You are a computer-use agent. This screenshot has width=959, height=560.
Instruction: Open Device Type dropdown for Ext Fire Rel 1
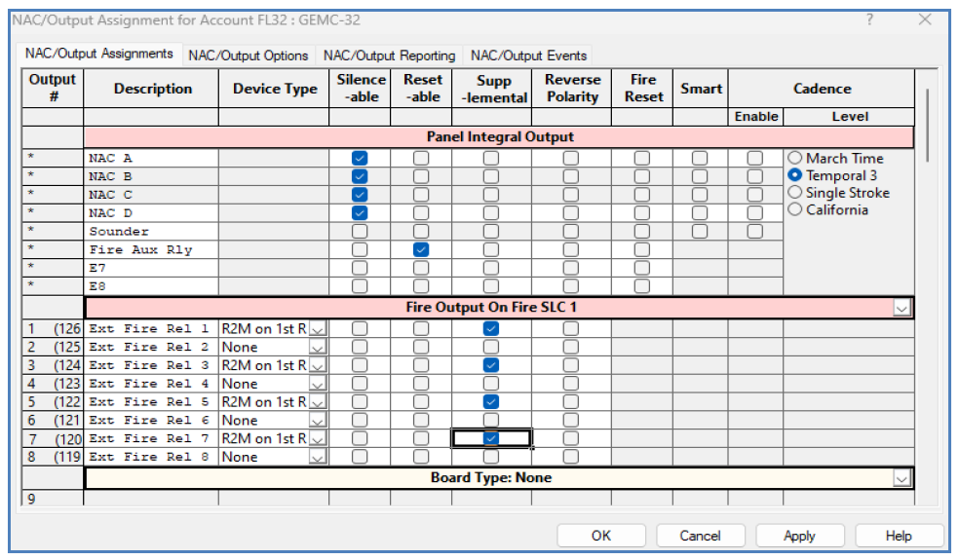318,329
